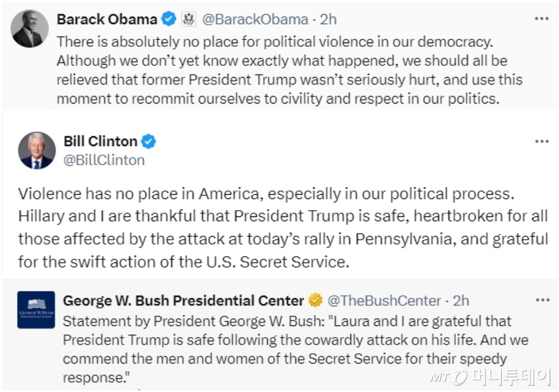This screenshot has width=559, height=392.
Task: Click the 2h timestamp on Obama's tweet
Action: click(328, 20)
